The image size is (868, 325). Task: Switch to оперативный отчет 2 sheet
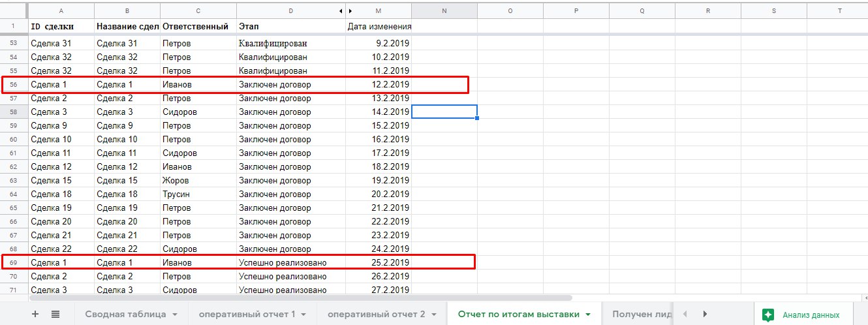pyautogui.click(x=376, y=314)
